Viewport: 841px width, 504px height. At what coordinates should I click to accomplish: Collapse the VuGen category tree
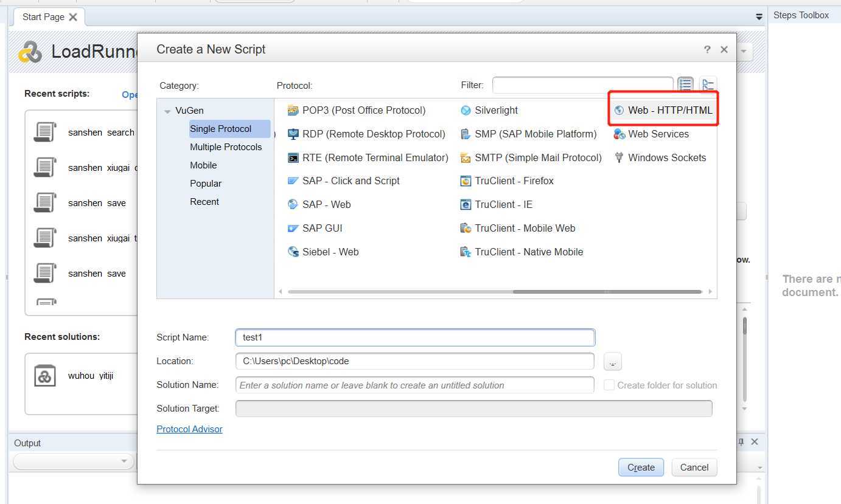(x=167, y=111)
